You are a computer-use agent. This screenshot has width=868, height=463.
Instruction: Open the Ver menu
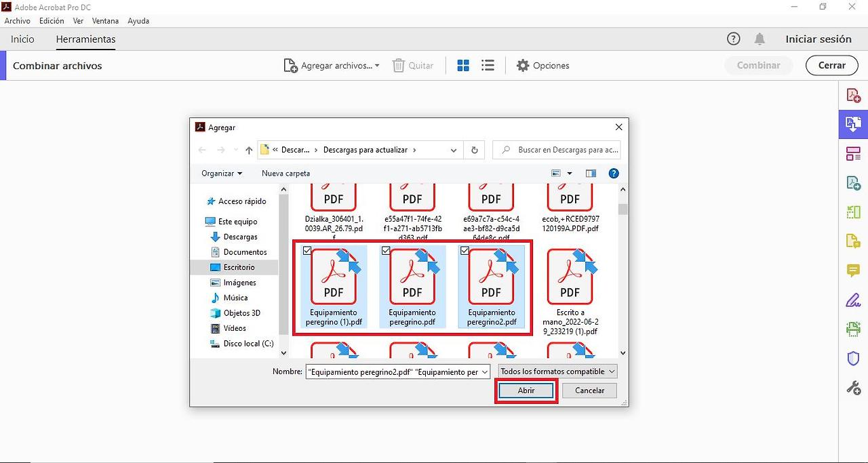tap(79, 21)
